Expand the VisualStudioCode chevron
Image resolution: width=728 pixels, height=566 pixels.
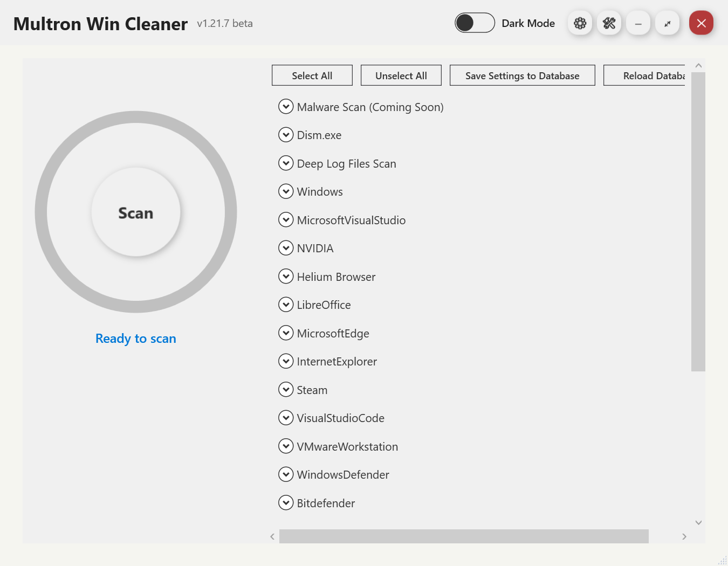tap(286, 418)
